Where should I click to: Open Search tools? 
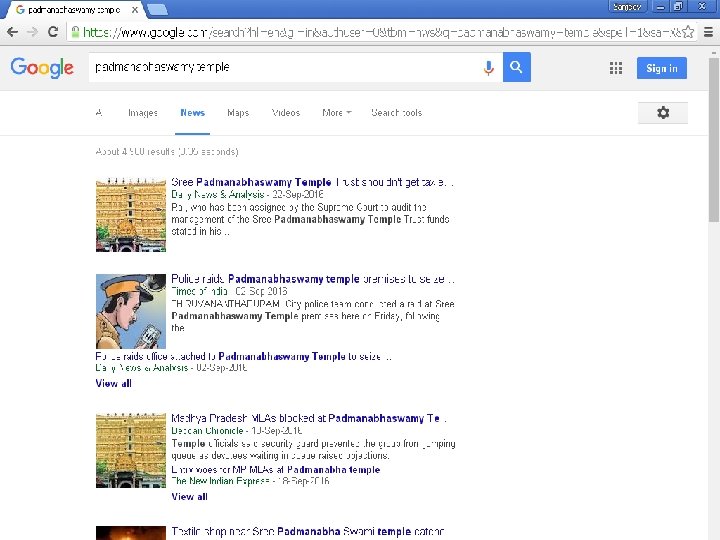tap(396, 112)
